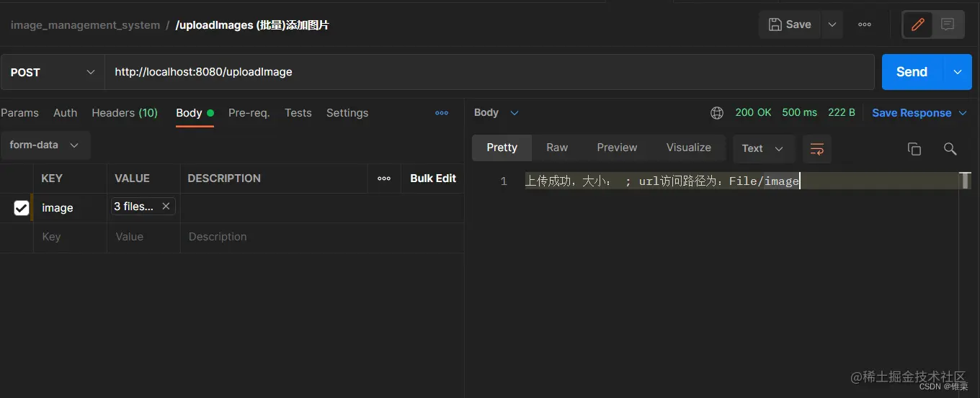Click the image key cell
This screenshot has width=980, height=398.
[71, 208]
